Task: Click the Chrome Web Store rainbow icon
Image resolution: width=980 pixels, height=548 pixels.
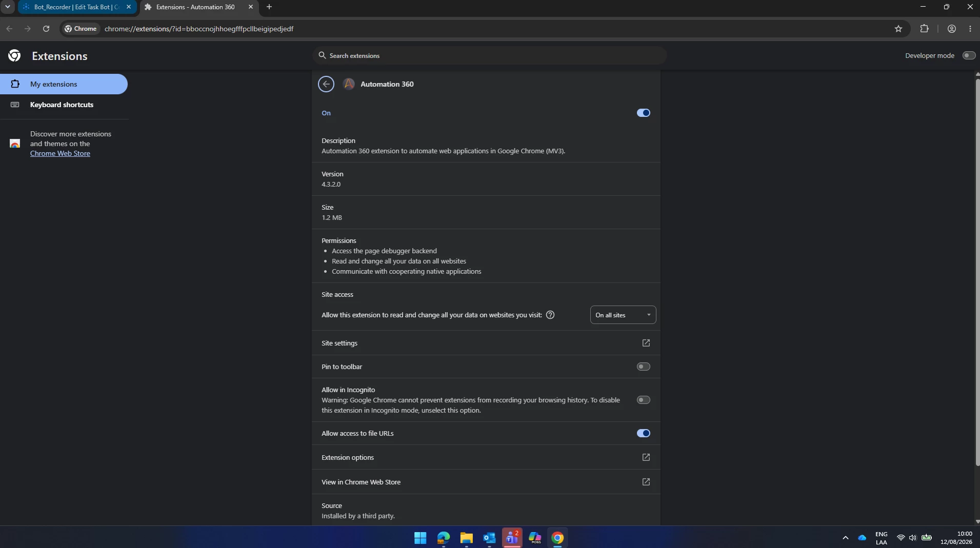Action: point(15,144)
